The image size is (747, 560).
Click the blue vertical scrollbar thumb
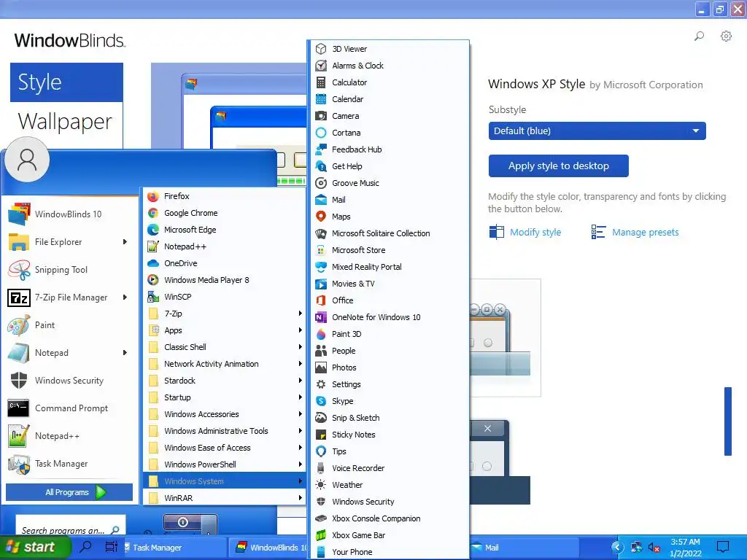(x=728, y=421)
